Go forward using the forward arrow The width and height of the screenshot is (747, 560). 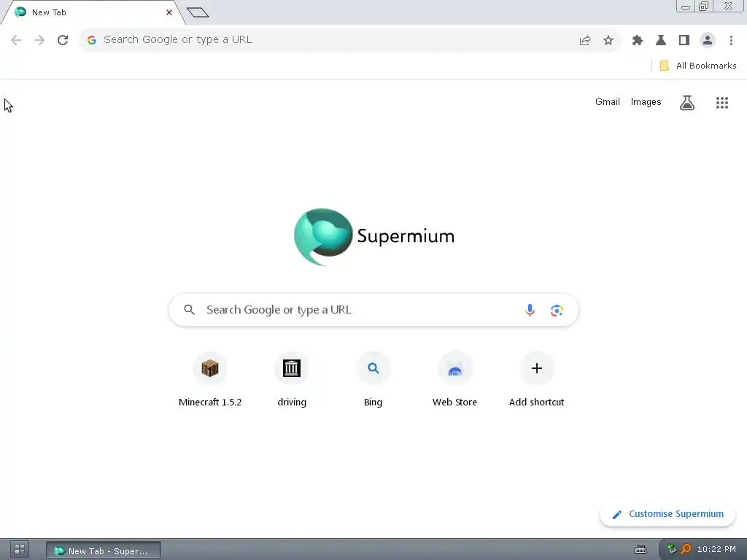coord(39,40)
